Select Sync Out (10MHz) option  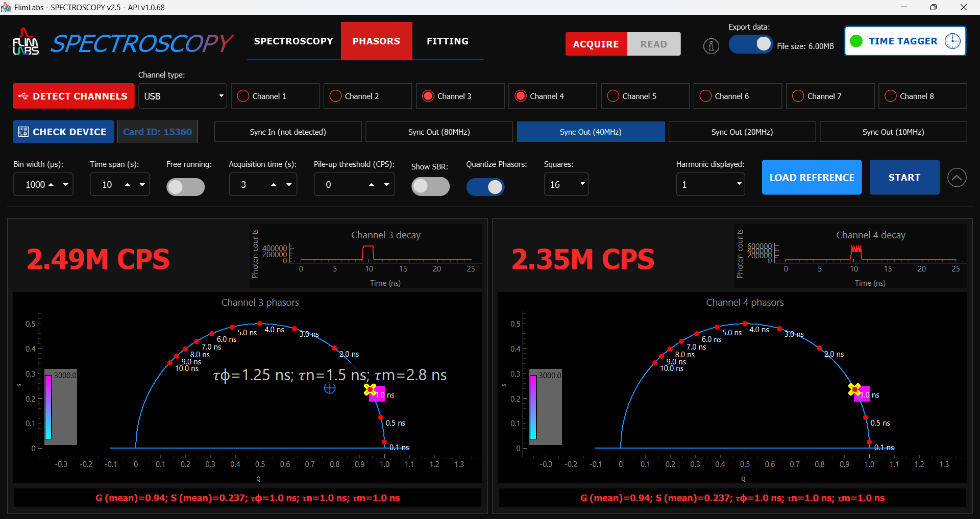tap(893, 132)
